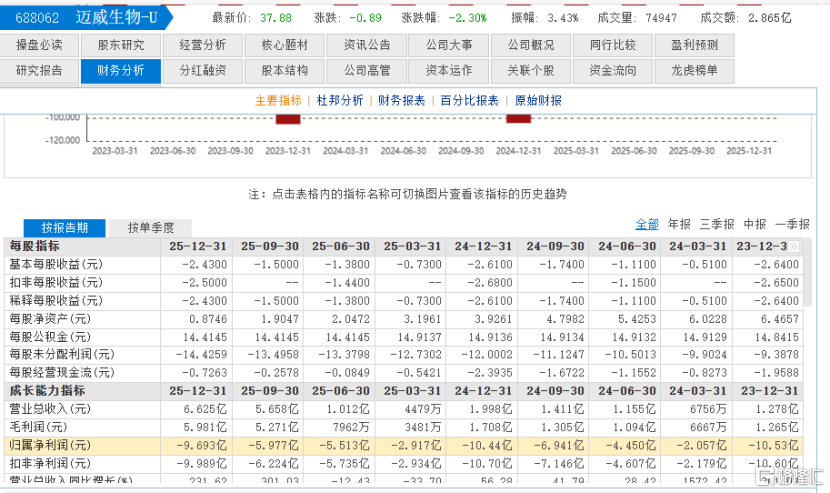Open the 资本运作 tab
This screenshot has height=493, width=830.
[449, 70]
